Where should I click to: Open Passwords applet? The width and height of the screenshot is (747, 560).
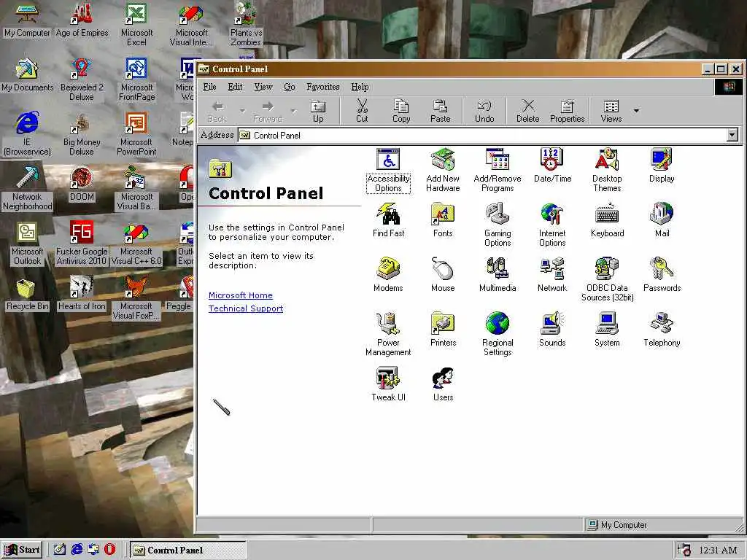662,275
